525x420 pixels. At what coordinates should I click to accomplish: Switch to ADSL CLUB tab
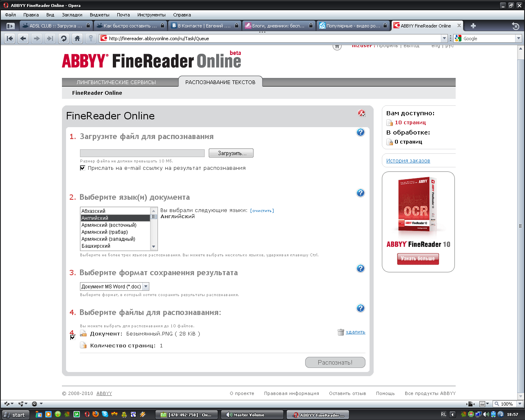56,26
